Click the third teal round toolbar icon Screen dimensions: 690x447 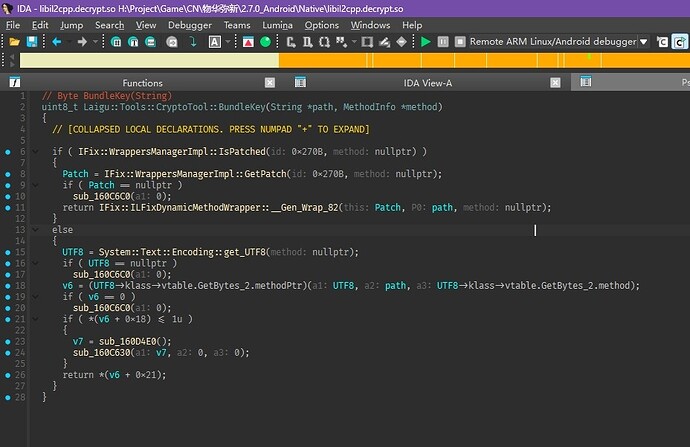pyautogui.click(x=150, y=42)
